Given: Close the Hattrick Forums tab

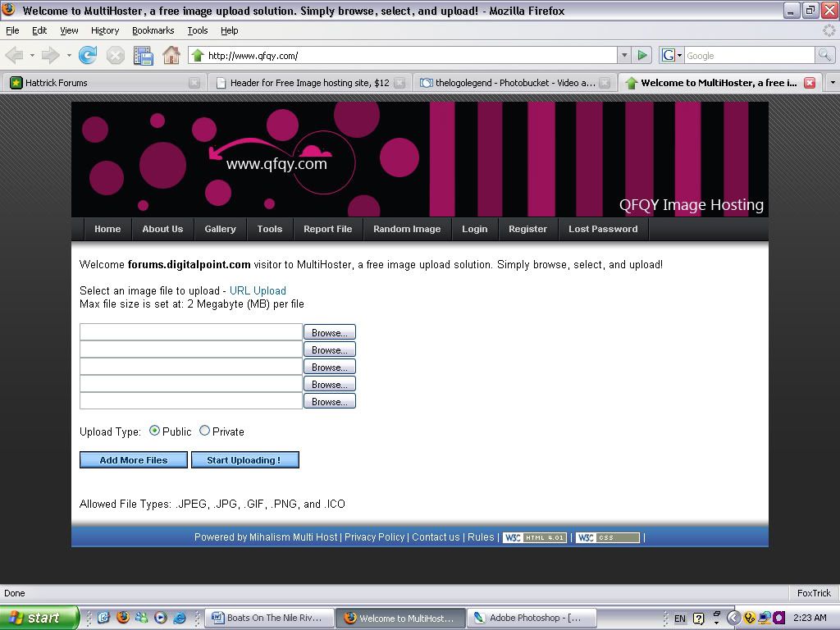Looking at the screenshot, I should 194,83.
